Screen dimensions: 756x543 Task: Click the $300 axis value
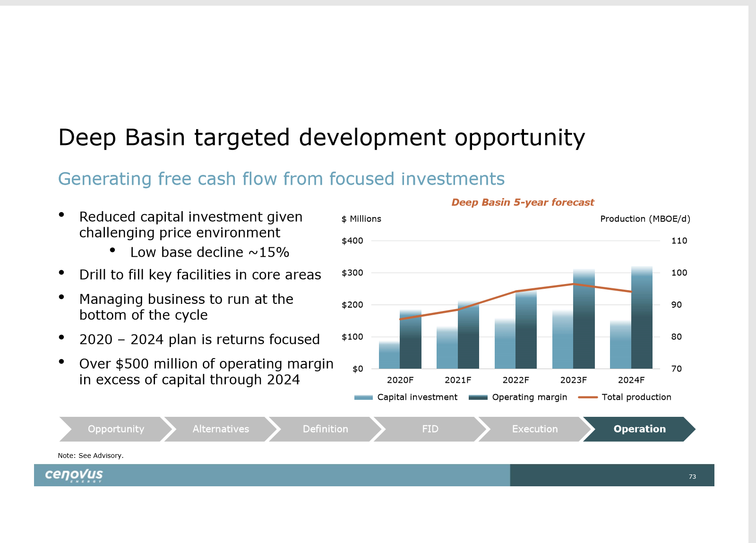tap(352, 273)
